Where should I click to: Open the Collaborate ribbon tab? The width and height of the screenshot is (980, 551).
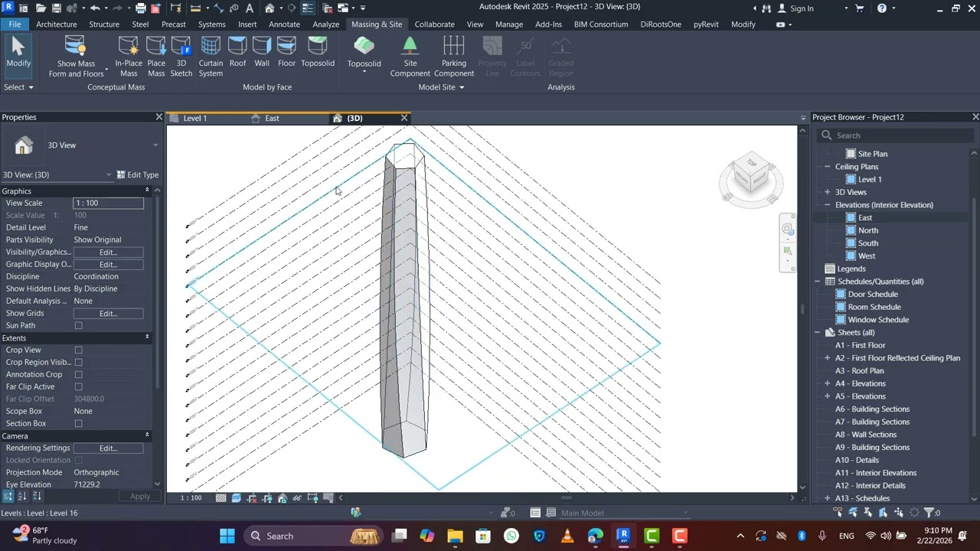(x=434, y=24)
